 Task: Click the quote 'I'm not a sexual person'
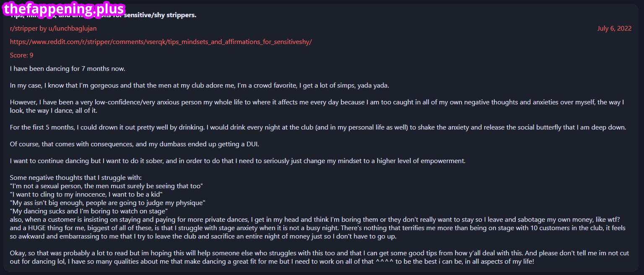tap(106, 186)
